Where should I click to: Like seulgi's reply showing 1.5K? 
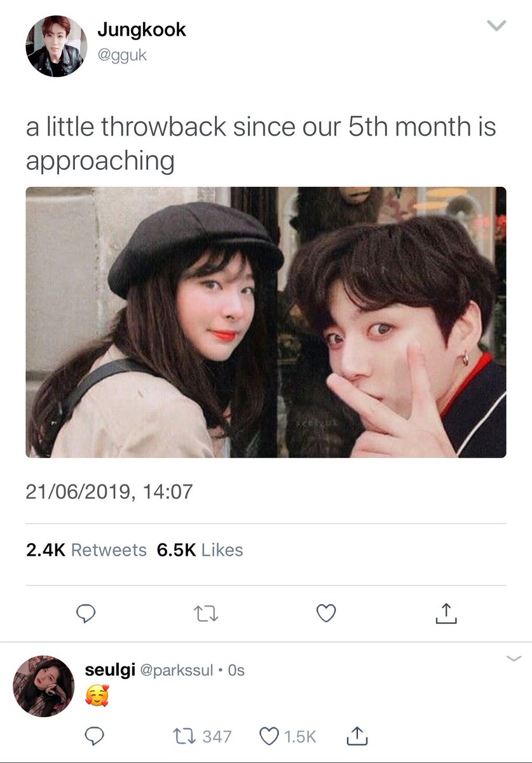pos(288,736)
